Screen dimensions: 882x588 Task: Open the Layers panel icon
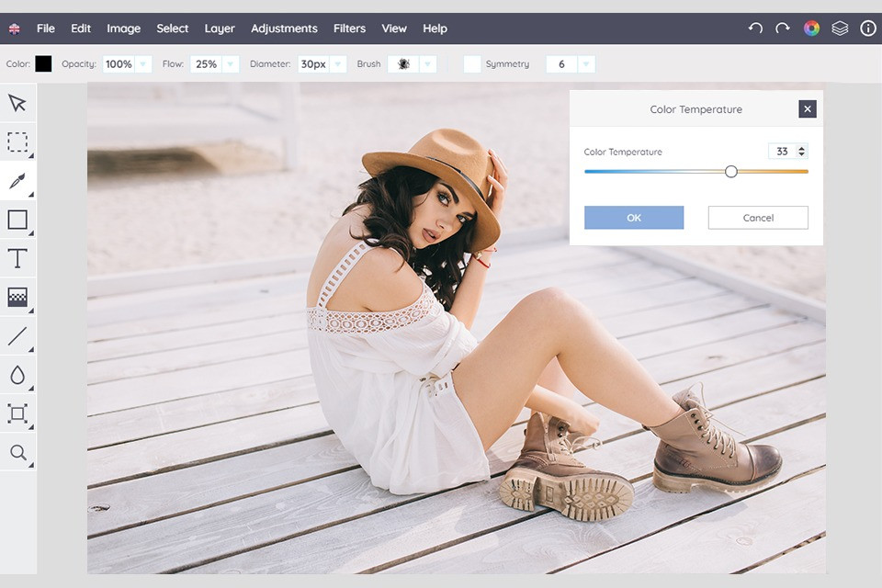[840, 28]
